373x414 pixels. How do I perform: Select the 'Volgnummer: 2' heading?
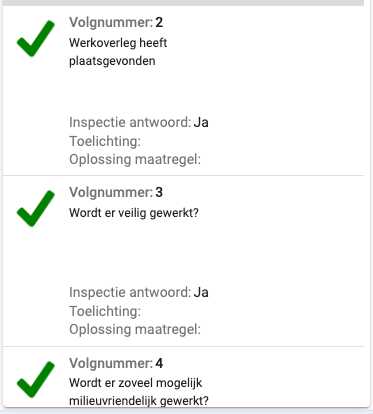coord(116,22)
